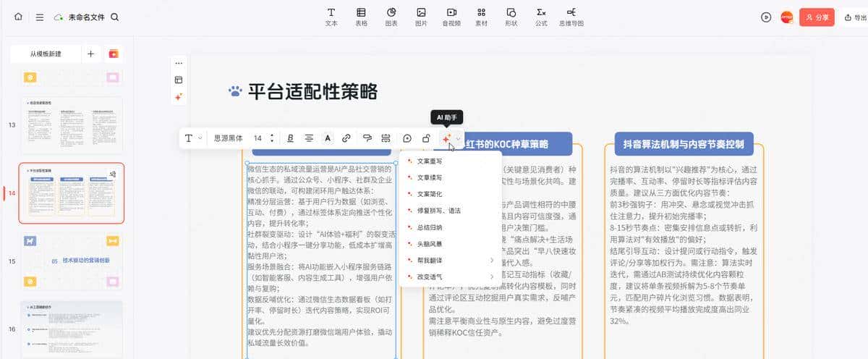
Task: Insert a 思维导图 mind map
Action: (x=571, y=17)
